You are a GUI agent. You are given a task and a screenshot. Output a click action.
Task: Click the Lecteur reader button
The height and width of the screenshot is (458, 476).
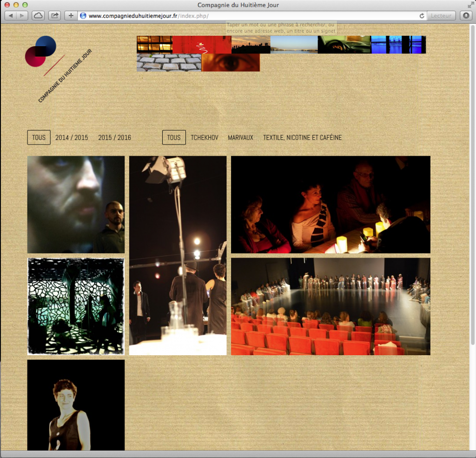[441, 16]
